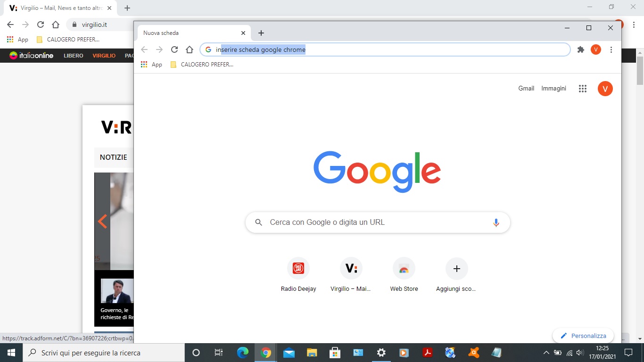Open the Radio Deejay shortcut
This screenshot has width=644, height=362.
tap(298, 274)
